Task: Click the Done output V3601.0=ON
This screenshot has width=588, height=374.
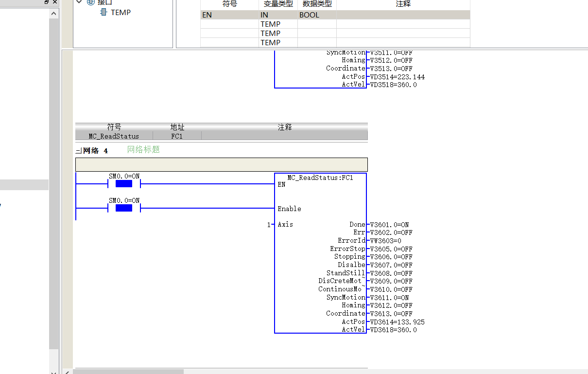Action: (389, 225)
